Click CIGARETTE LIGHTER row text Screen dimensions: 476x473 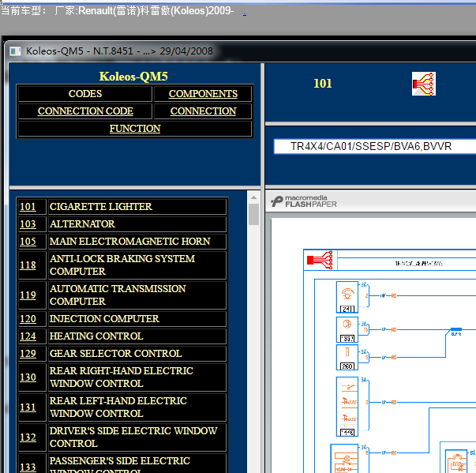click(101, 207)
